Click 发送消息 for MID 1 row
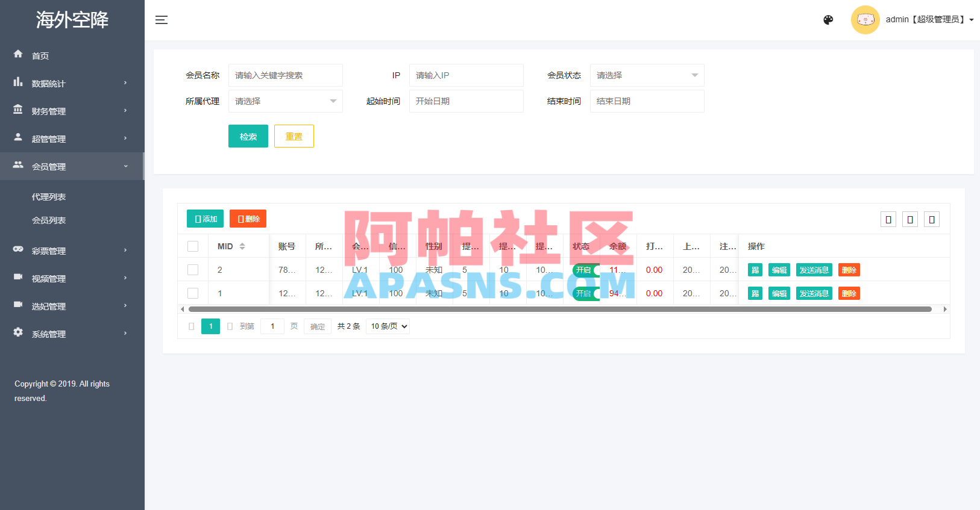980x510 pixels. 814,293
